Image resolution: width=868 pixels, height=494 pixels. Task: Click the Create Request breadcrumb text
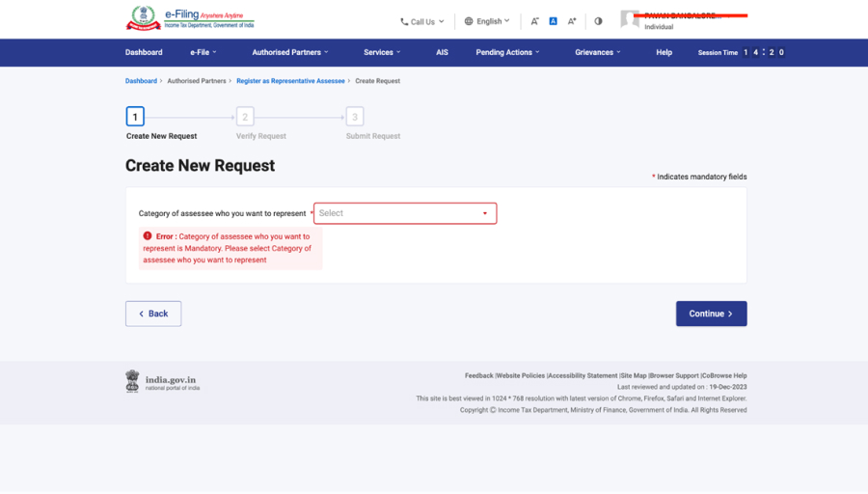pos(377,81)
